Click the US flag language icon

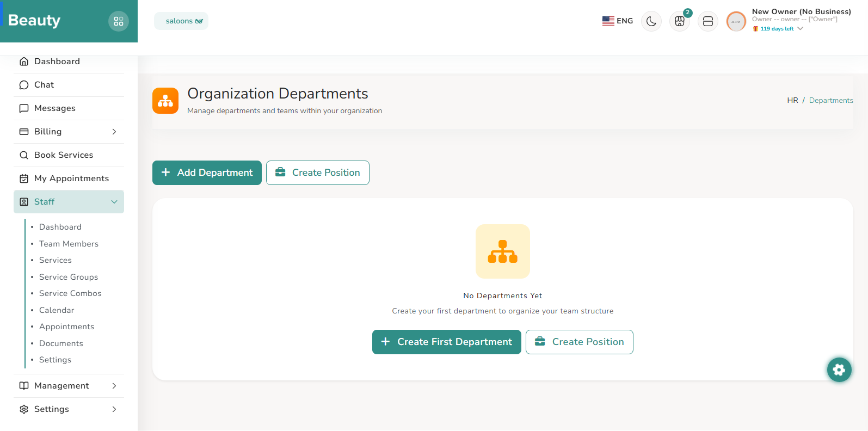tap(608, 21)
